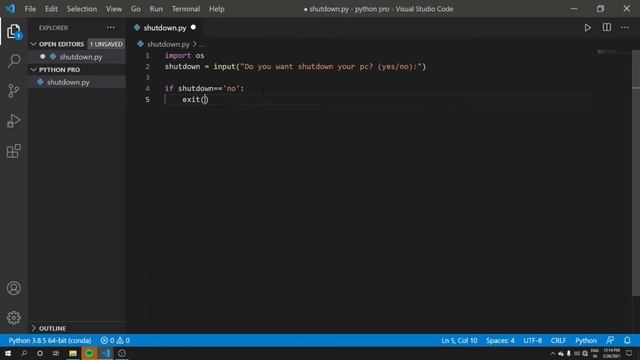This screenshot has height=360, width=640.
Task: Open the View menu
Action: pyautogui.click(x=114, y=9)
